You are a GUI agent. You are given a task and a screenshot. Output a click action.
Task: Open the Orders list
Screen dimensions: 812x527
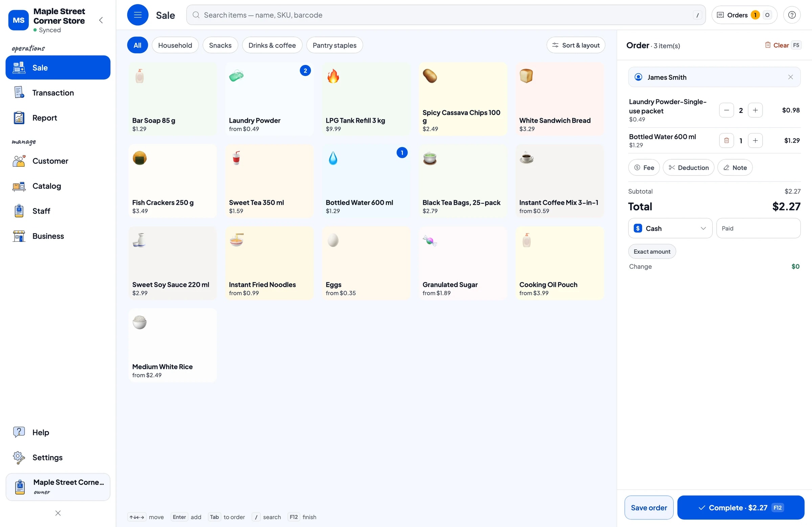(x=744, y=15)
